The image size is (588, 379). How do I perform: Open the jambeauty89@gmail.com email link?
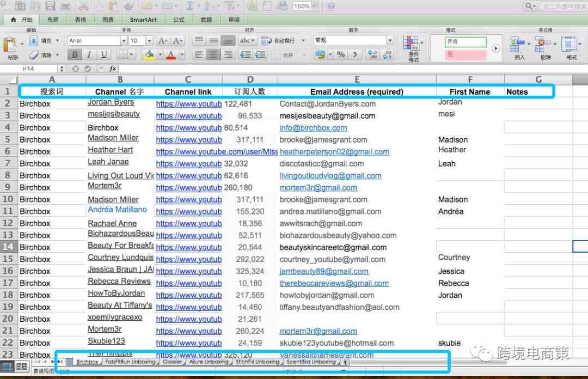click(324, 271)
